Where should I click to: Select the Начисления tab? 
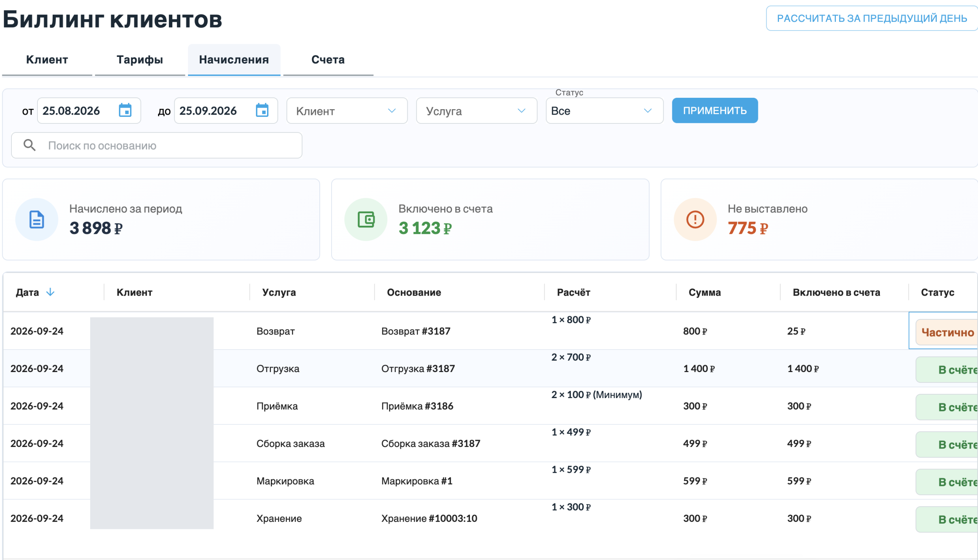(234, 60)
